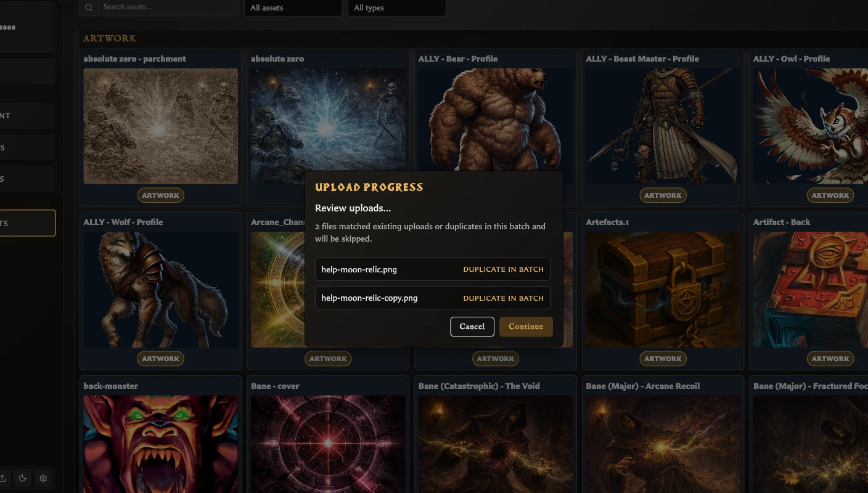The height and width of the screenshot is (493, 868).
Task: Open the Bane (Catastrophic) - The Void thumbnail
Action: (x=496, y=444)
